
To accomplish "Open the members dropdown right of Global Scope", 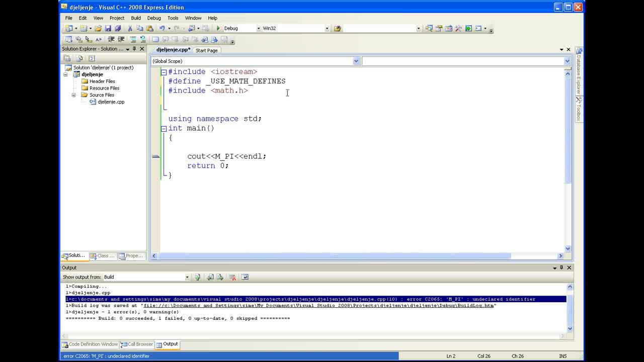I will click(x=567, y=61).
